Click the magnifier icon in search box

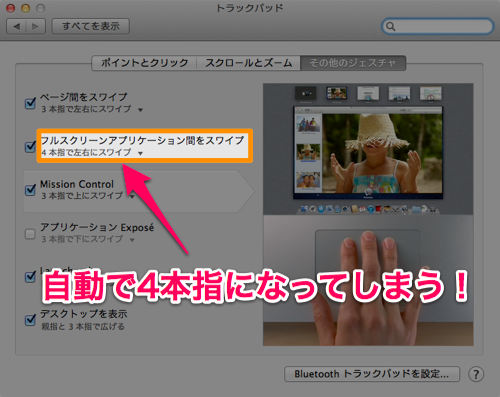(x=391, y=26)
